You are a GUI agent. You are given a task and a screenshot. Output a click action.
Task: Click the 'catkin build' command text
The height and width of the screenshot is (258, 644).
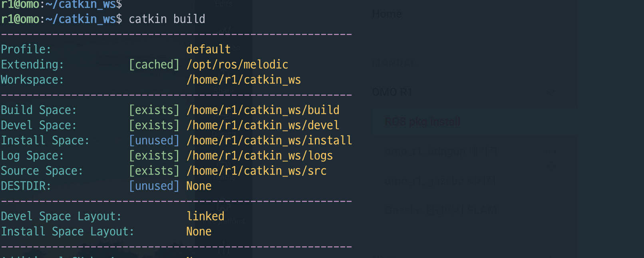pos(167,19)
